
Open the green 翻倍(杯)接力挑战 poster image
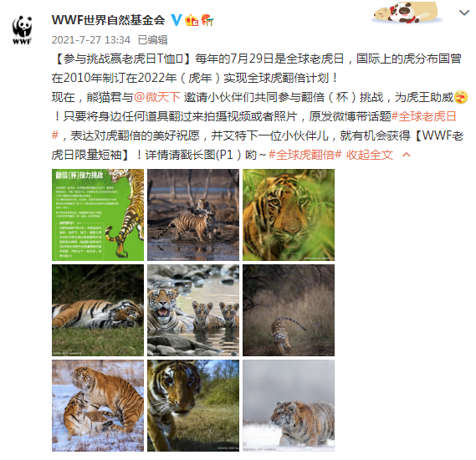pyautogui.click(x=98, y=215)
